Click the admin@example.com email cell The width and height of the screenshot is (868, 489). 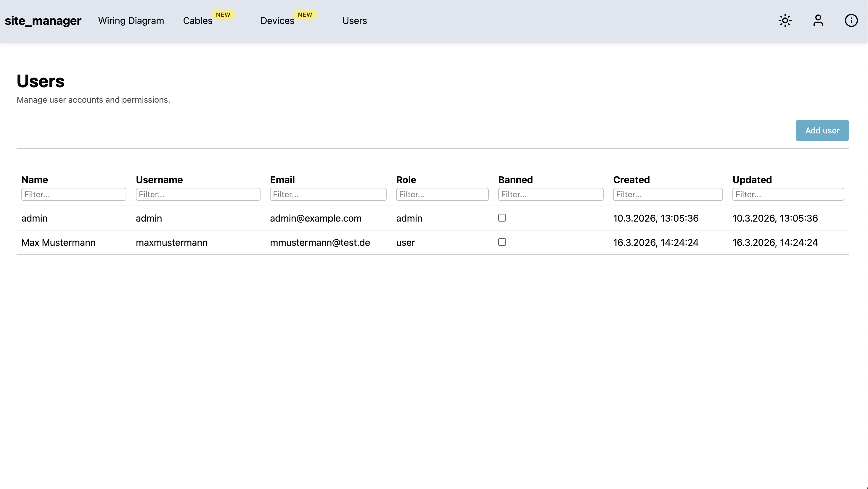[x=315, y=218]
